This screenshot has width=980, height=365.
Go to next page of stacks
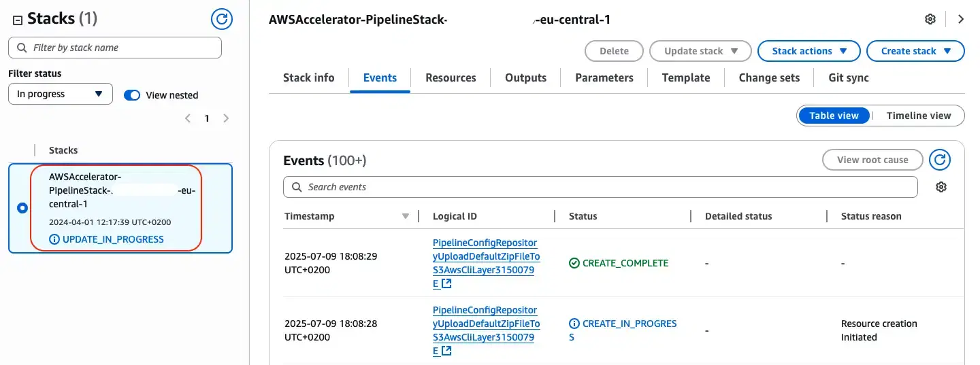coord(226,118)
